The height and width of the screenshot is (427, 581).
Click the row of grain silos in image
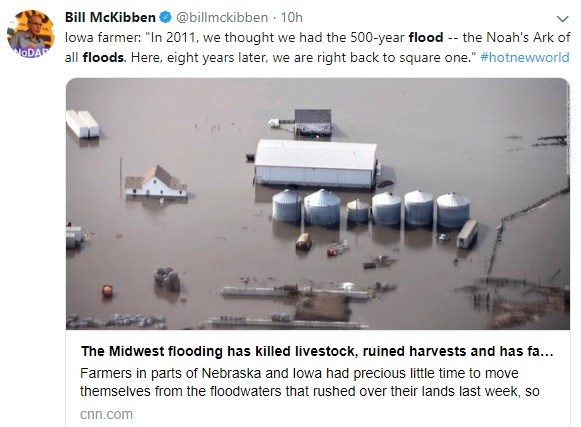pyautogui.click(x=371, y=208)
